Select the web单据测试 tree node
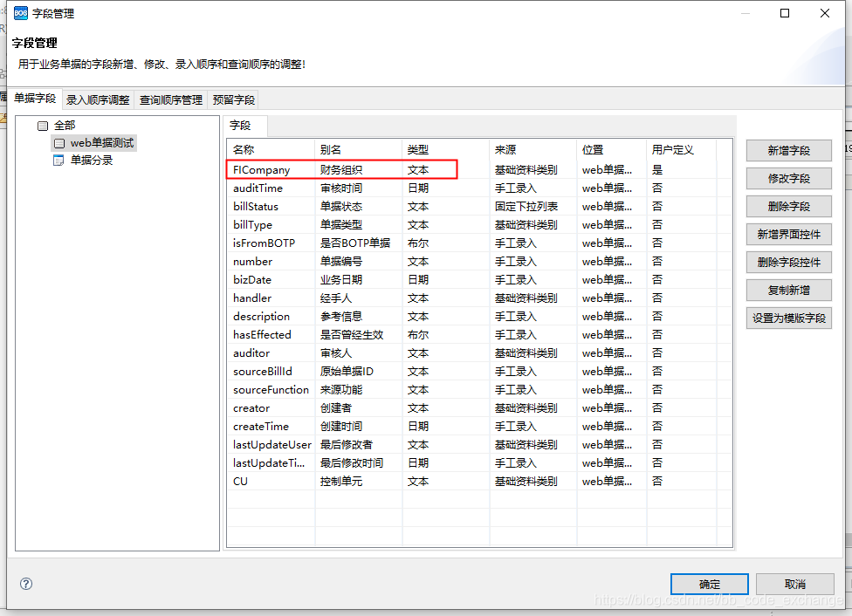The height and width of the screenshot is (616, 852). (94, 143)
